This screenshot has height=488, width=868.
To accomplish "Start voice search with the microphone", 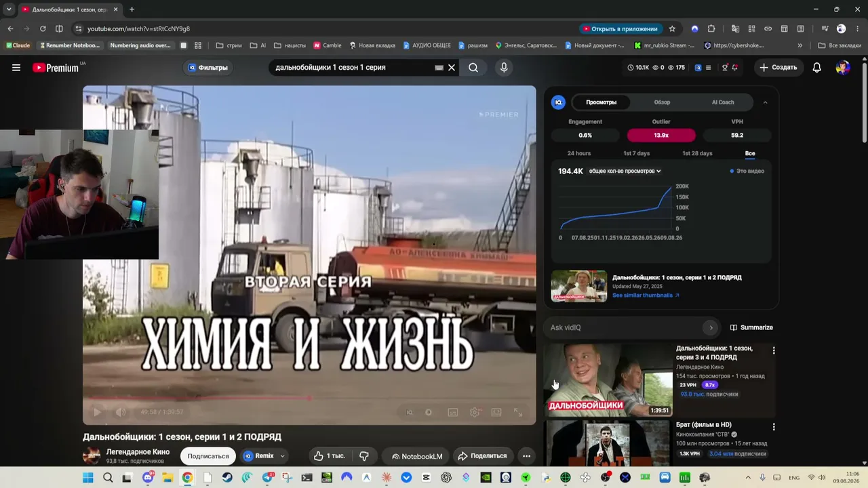I will coord(504,68).
